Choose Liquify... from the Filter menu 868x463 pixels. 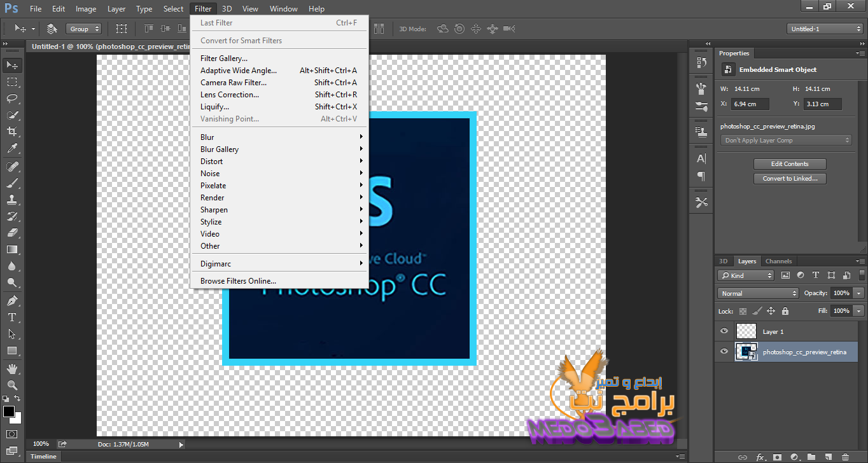[x=280, y=107]
